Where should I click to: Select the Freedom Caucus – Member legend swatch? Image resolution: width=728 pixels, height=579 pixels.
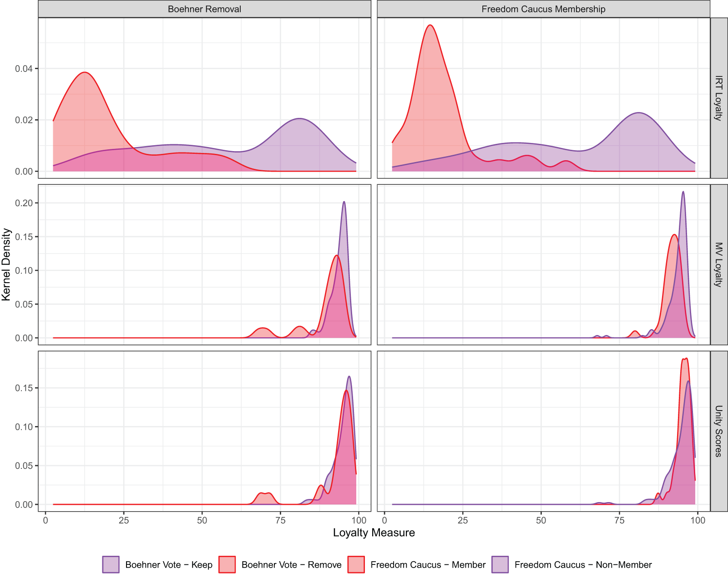(356, 564)
